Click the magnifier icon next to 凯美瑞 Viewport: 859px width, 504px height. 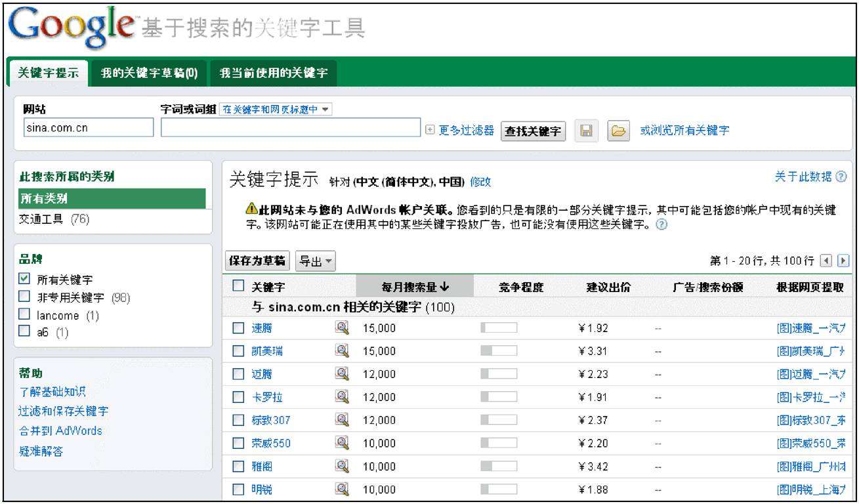pyautogui.click(x=342, y=351)
